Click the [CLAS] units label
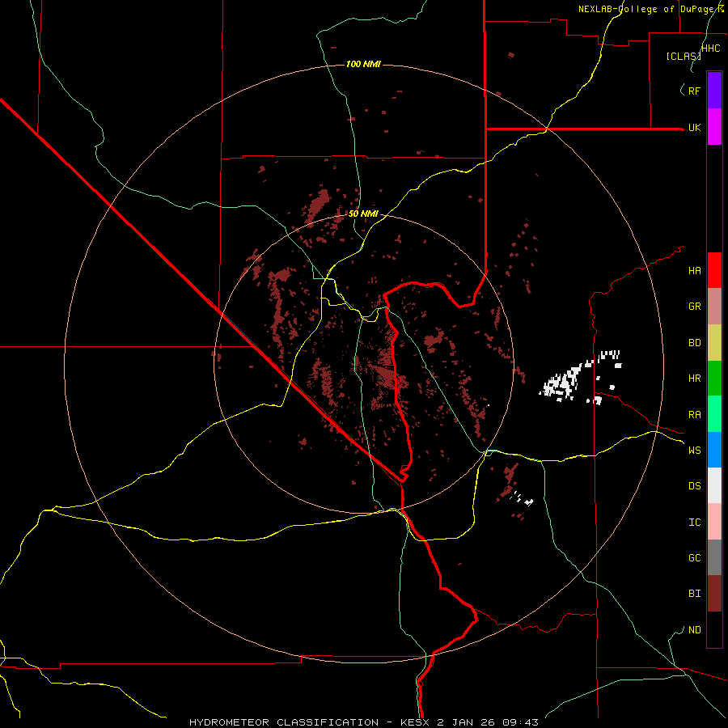The height and width of the screenshot is (728, 728). (x=684, y=57)
